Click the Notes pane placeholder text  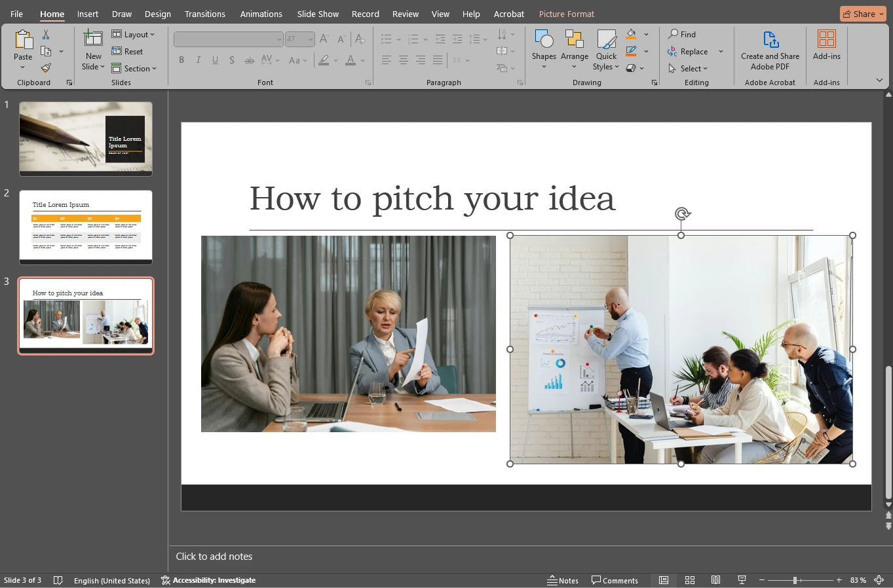coord(214,557)
